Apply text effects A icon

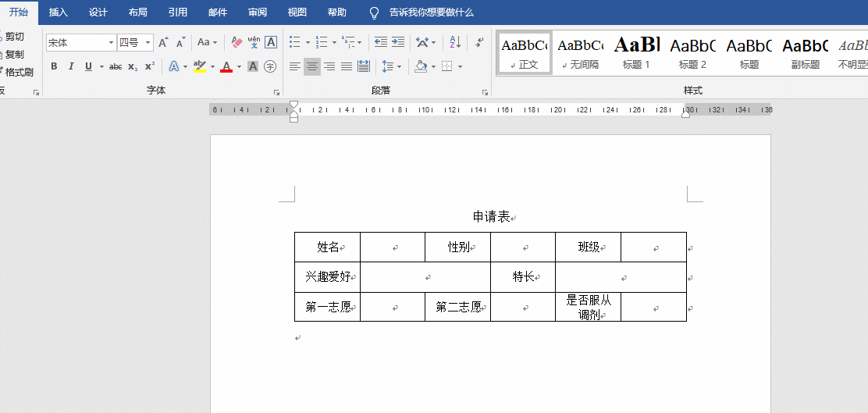pyautogui.click(x=174, y=66)
